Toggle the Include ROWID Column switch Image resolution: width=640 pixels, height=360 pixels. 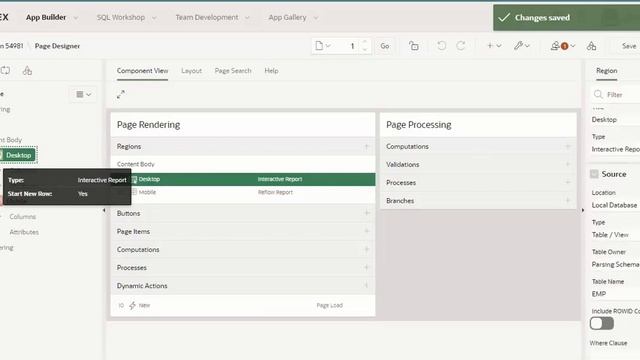pyautogui.click(x=602, y=323)
